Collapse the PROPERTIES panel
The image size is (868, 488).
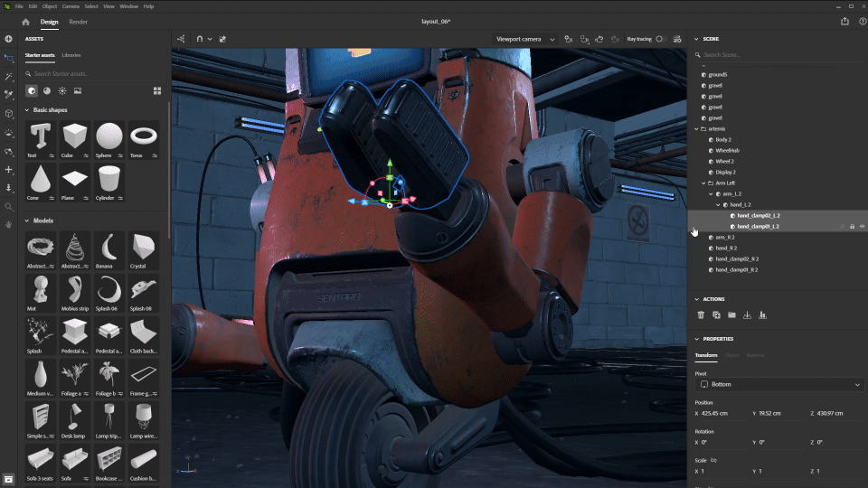696,339
